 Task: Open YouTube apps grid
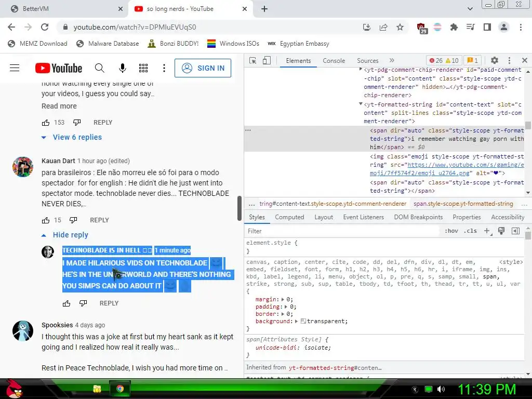click(143, 68)
